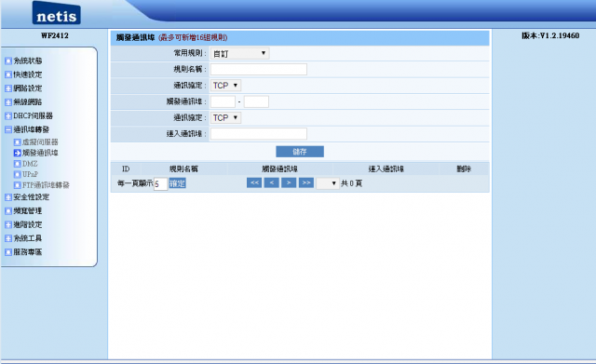The image size is (596, 364).
Task: Click the WF2412 model name text
Action: coord(55,35)
